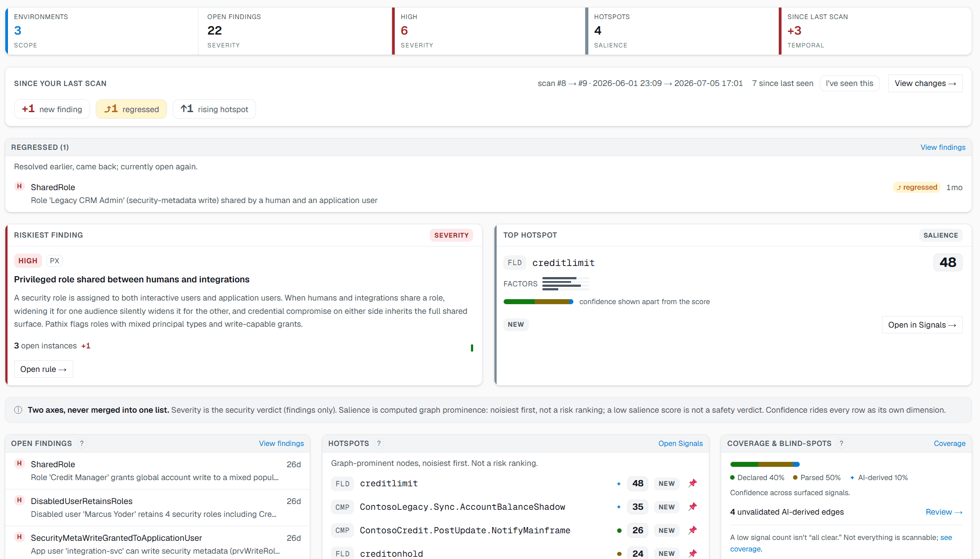Pin ContosoCredit.PostUpdate.NotifyMainframe hotspot
This screenshot has height=559, width=980.
pyautogui.click(x=692, y=530)
